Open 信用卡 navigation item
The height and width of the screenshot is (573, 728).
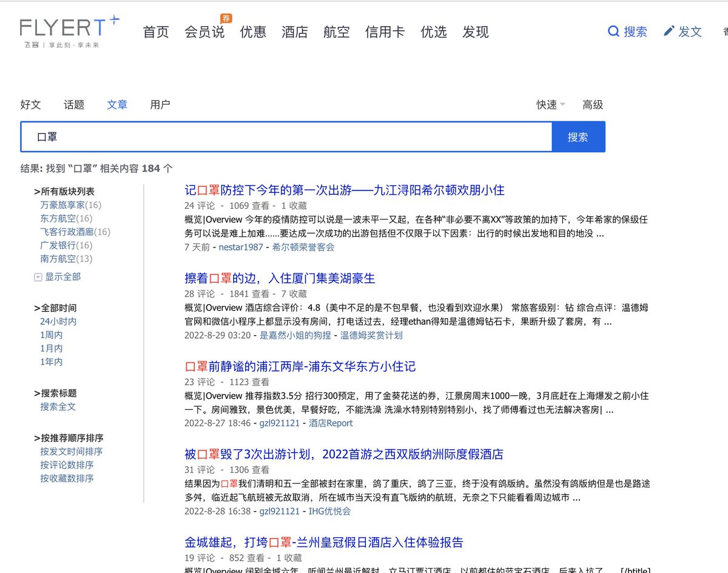coord(385,32)
